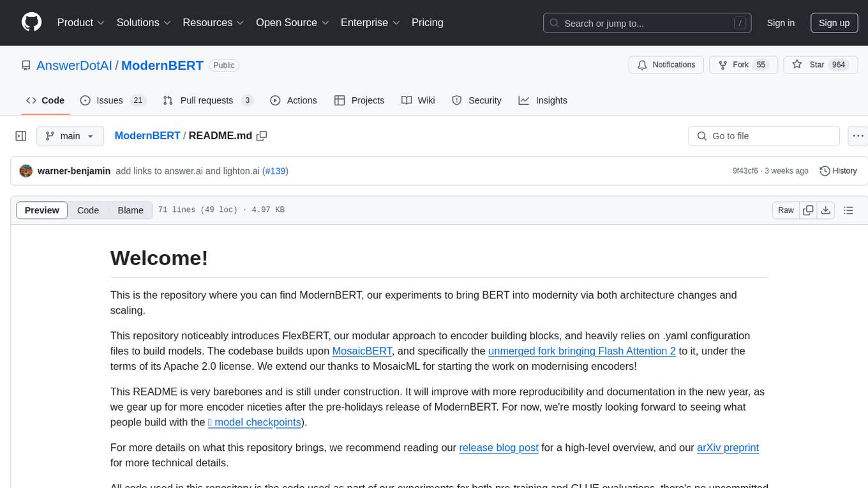Image resolution: width=868 pixels, height=488 pixels.
Task: Open the document outline list
Action: point(849,210)
